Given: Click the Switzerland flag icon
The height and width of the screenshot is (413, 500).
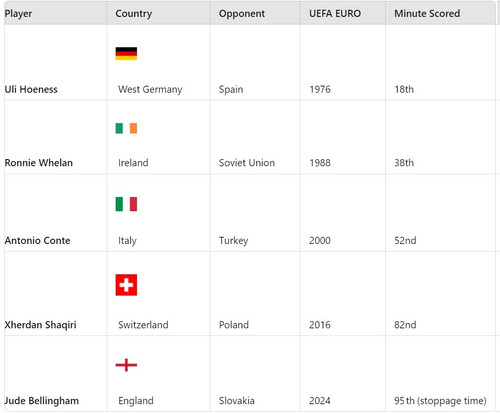Looking at the screenshot, I should tap(126, 285).
